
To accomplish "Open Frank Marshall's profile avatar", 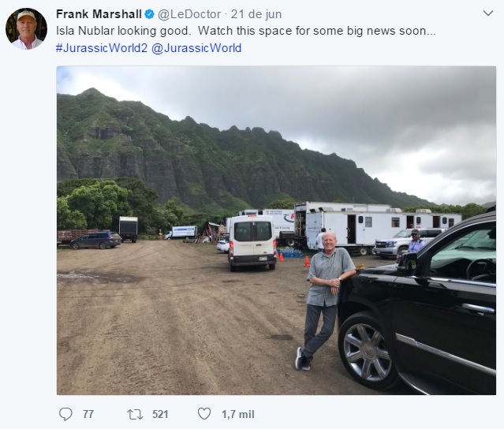I will (26, 29).
